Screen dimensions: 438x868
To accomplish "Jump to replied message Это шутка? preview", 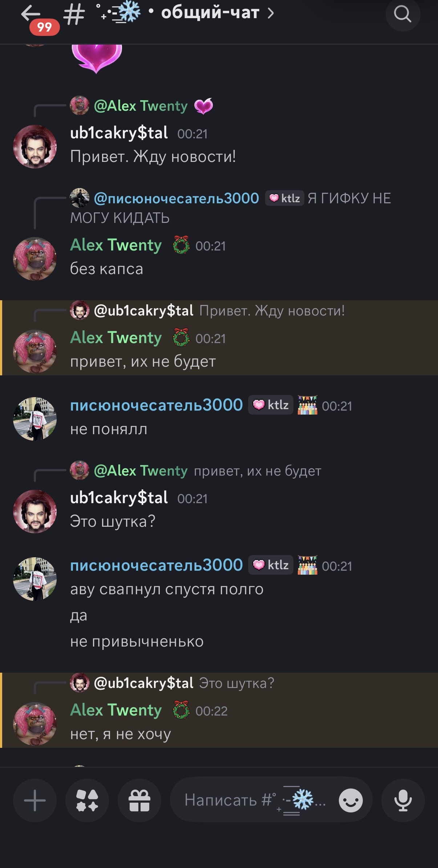I will pyautogui.click(x=237, y=683).
